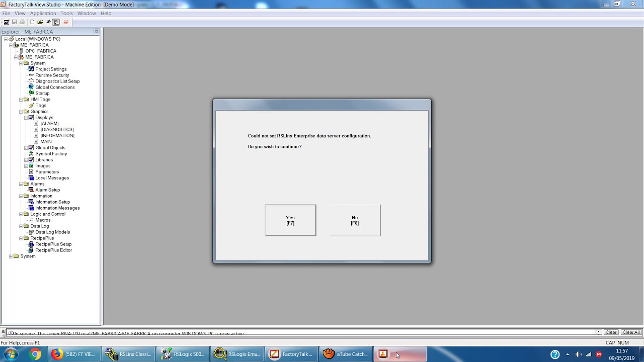The image size is (644, 362).
Task: Select the Data Log folder
Action: 40,226
